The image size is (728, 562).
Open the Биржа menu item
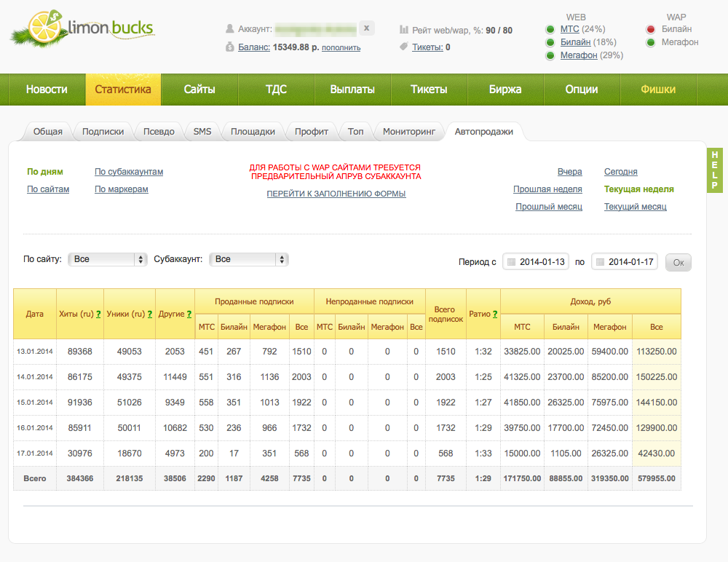click(505, 90)
